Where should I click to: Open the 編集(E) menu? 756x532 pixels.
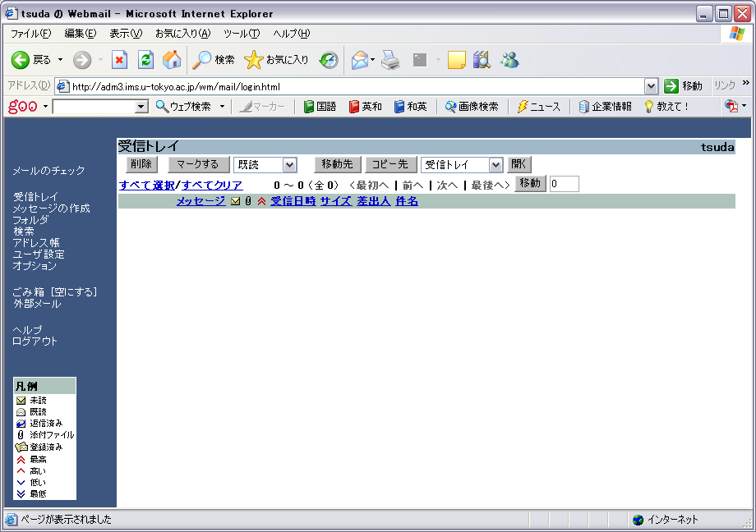tap(81, 34)
